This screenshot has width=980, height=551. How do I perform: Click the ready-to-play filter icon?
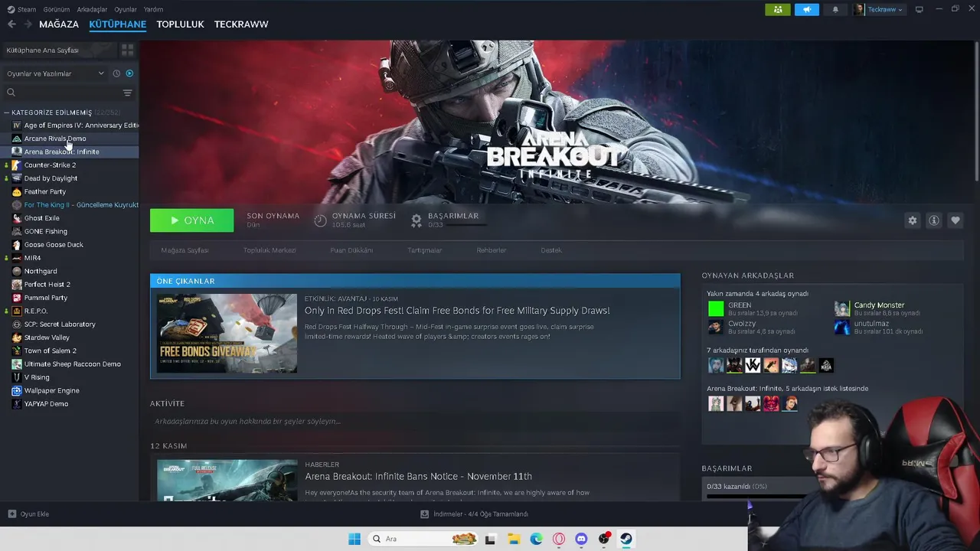(129, 73)
